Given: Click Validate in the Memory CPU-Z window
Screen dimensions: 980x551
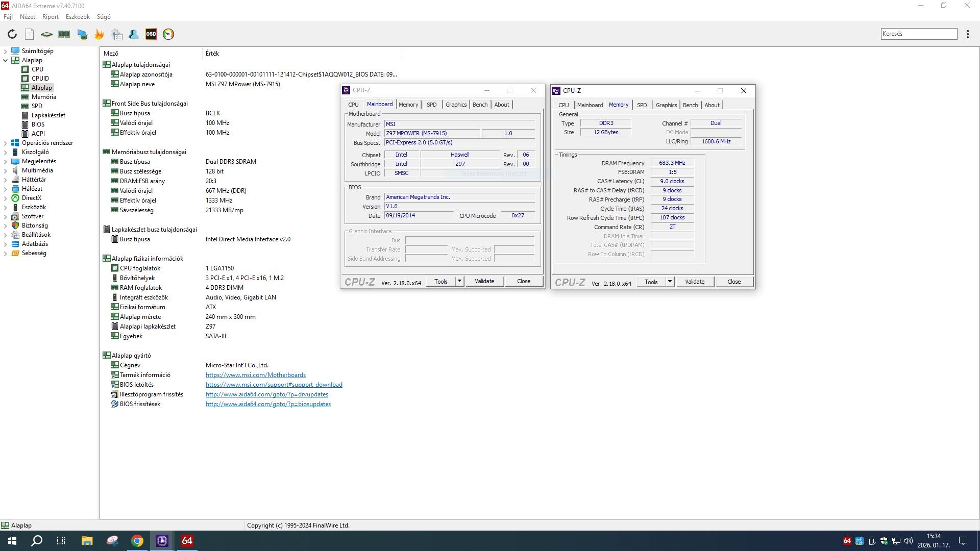Looking at the screenshot, I should click(x=694, y=282).
